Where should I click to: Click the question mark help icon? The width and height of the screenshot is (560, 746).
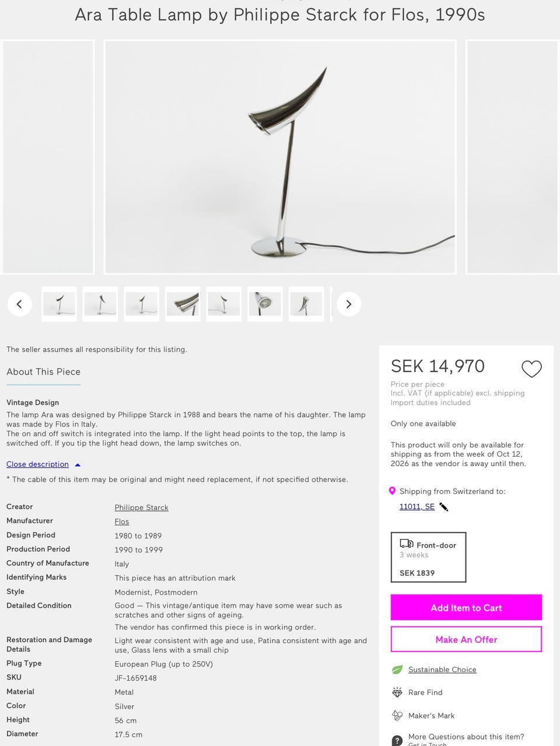[x=397, y=740]
